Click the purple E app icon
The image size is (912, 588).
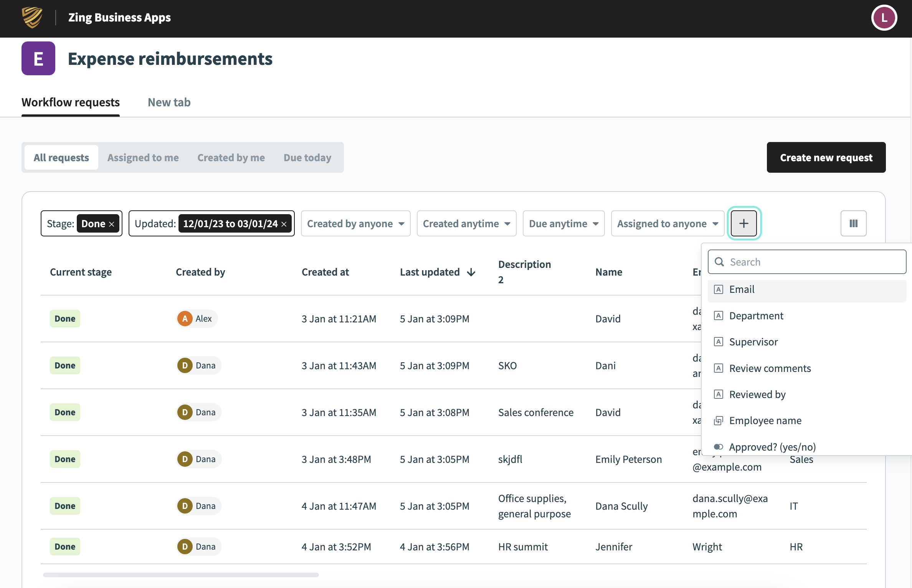click(x=38, y=58)
